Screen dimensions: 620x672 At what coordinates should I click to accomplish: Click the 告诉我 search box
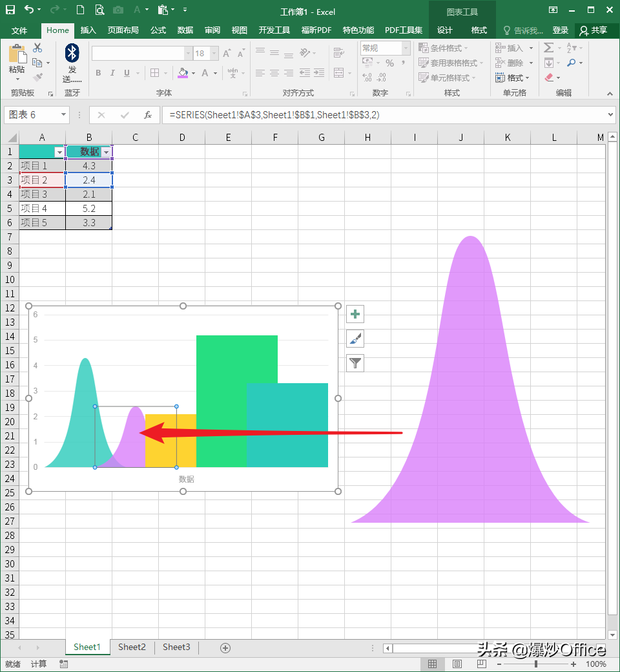point(523,30)
